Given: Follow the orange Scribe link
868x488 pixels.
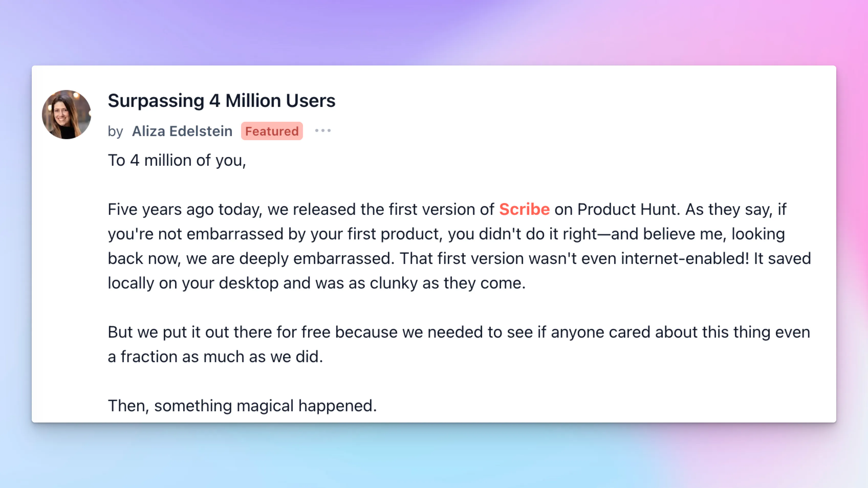Looking at the screenshot, I should 524,209.
